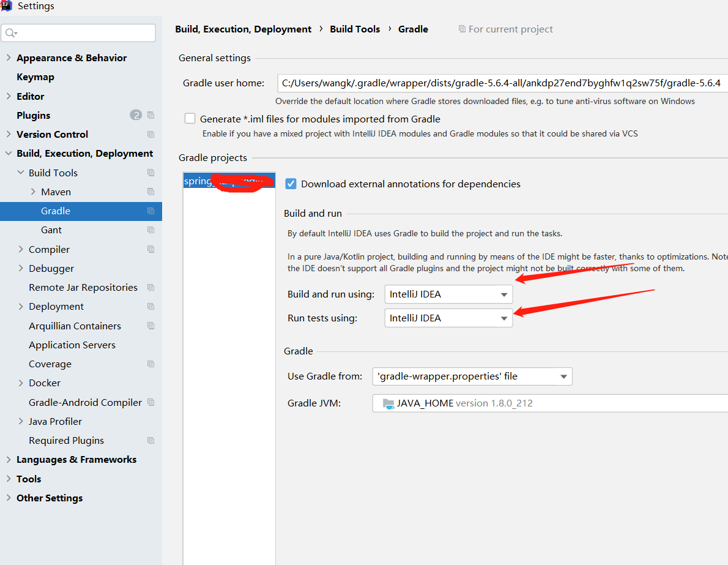Click into the settings search field
Viewport: 728px width, 565px height.
[78, 33]
